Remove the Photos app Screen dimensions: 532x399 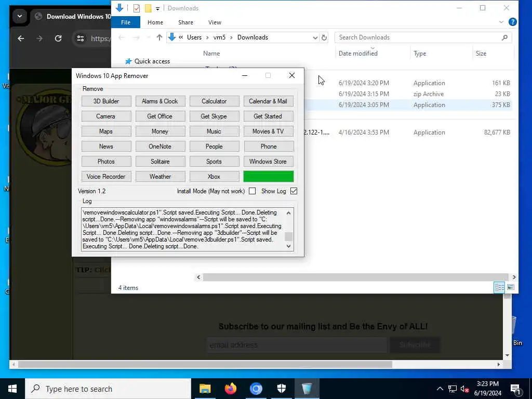tap(106, 162)
